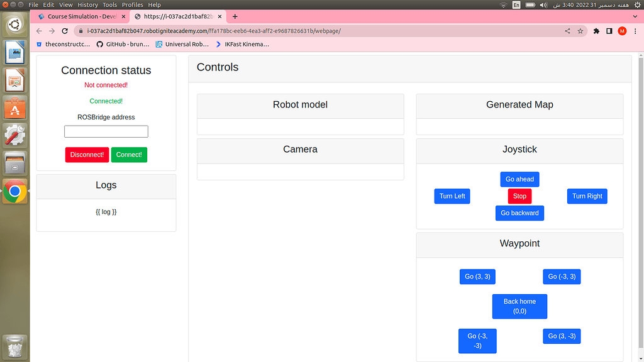Expand the tab search chevron

pyautogui.click(x=635, y=16)
